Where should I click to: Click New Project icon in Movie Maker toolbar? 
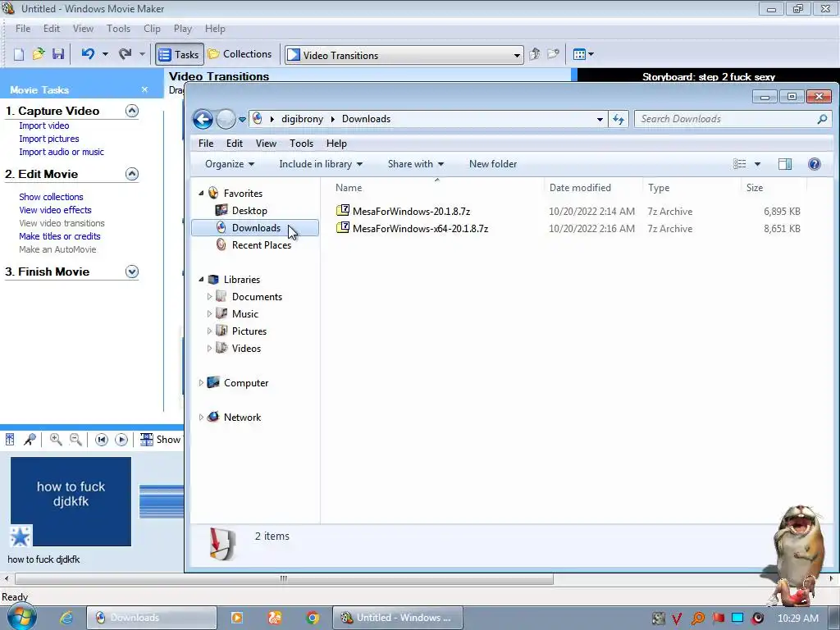coord(19,54)
